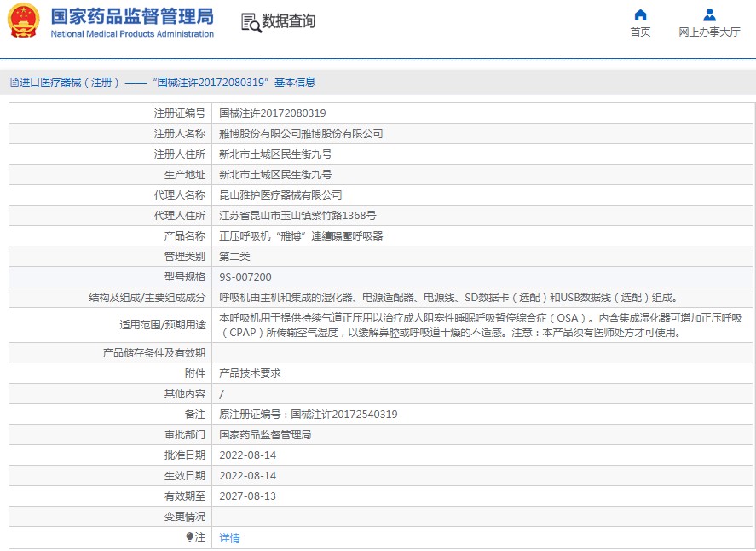Click National Medical Products Administration text
The width and height of the screenshot is (756, 551).
pos(132,34)
